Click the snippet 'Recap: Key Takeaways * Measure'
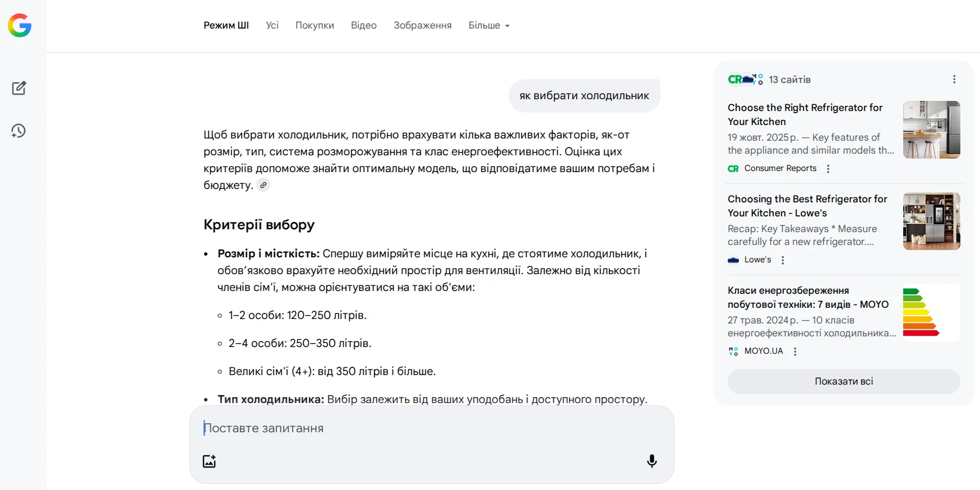 point(802,229)
